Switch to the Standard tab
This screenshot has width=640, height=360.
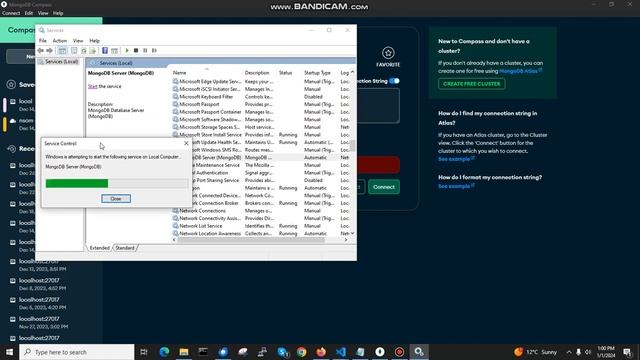point(125,248)
